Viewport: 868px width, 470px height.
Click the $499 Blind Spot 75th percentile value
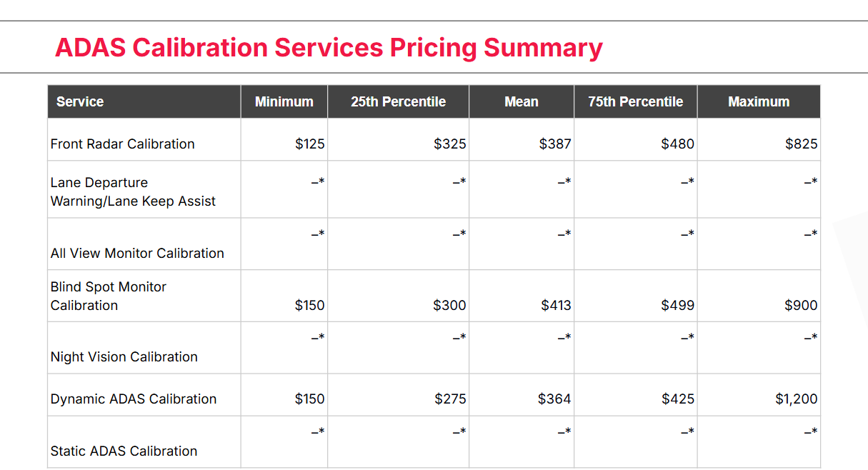(677, 305)
